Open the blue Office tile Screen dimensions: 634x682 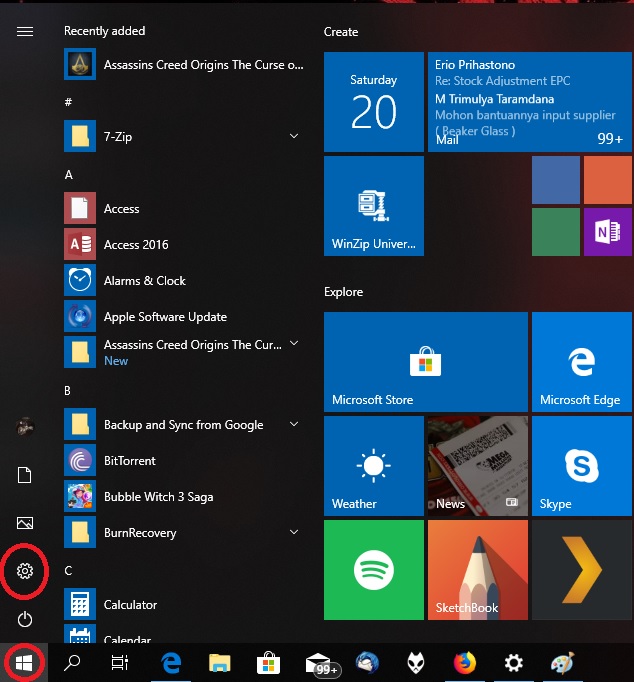[556, 180]
